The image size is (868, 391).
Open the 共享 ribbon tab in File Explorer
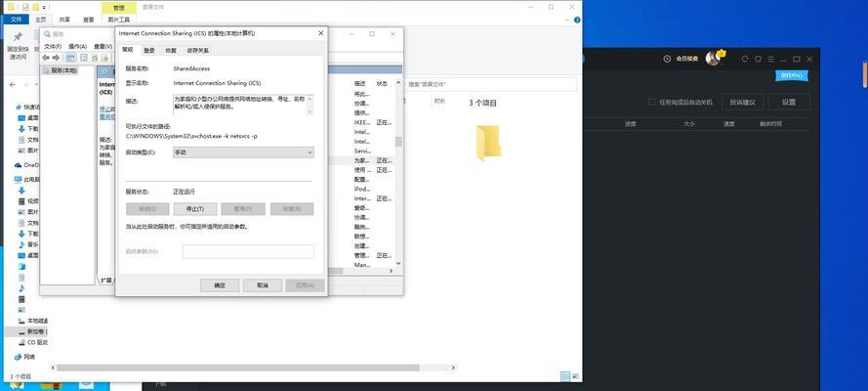click(x=64, y=20)
